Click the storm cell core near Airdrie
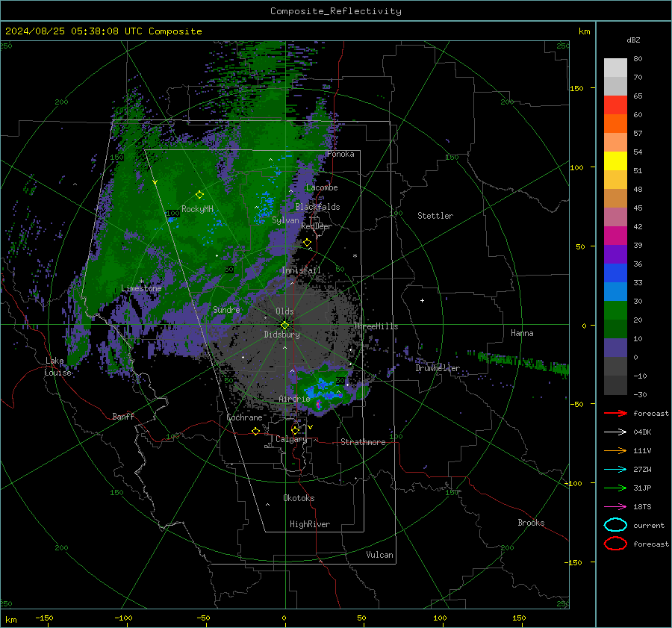 tap(318, 403)
